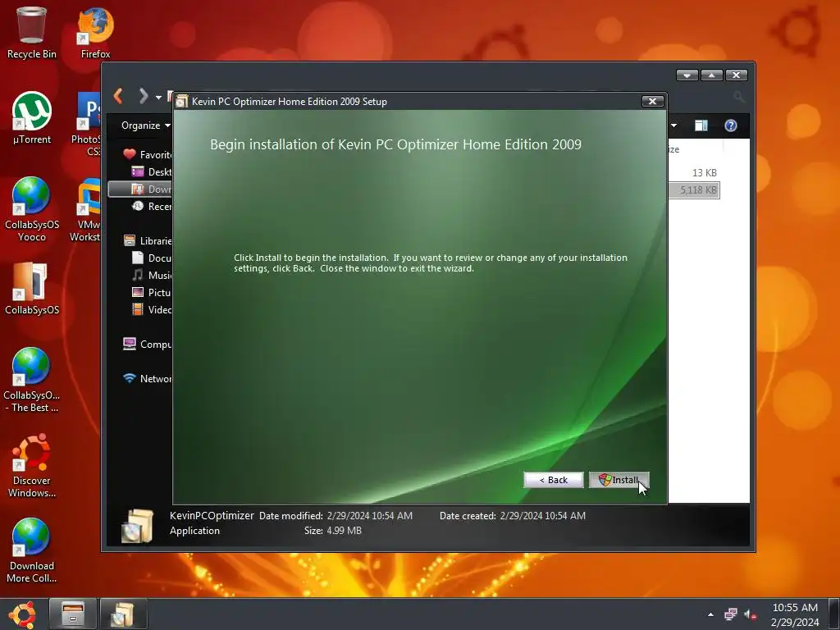The width and height of the screenshot is (840, 630).
Task: Click the Explorer back arrow
Action: (119, 97)
